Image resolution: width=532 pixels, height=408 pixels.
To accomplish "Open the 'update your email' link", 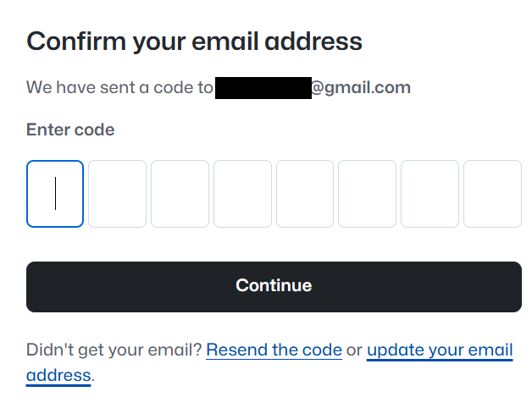I will pos(439,350).
